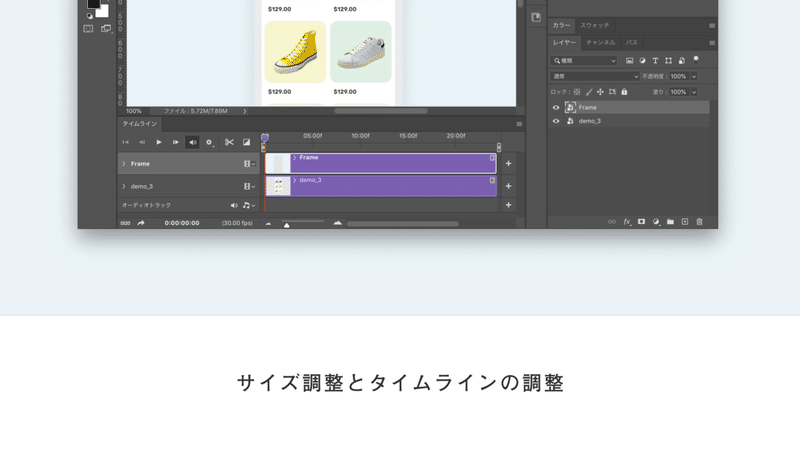Image resolution: width=800 pixels, height=450 pixels.
Task: Add a layer mask
Action: coord(641,222)
